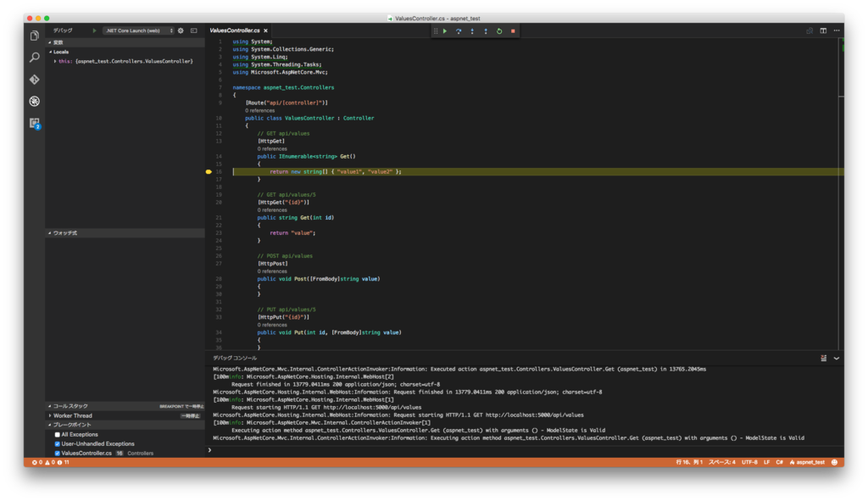
Task: Click 'public void Put' method signature
Action: click(x=330, y=332)
